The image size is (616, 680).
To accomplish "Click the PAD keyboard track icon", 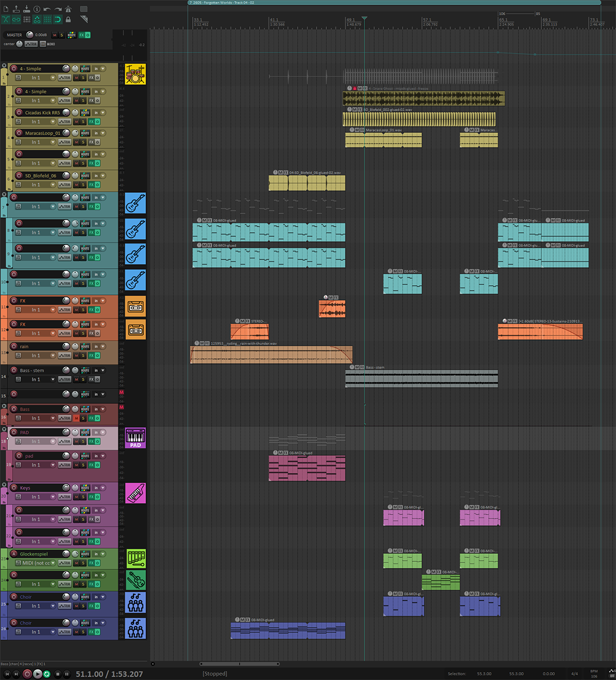I will click(135, 438).
